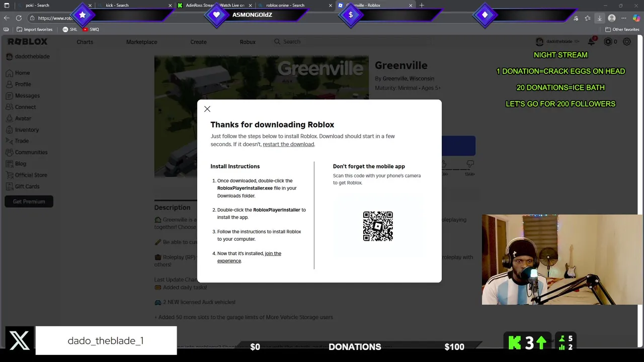Open the SWQ bookmark
Screen dimensions: 644x362
[91, 29]
